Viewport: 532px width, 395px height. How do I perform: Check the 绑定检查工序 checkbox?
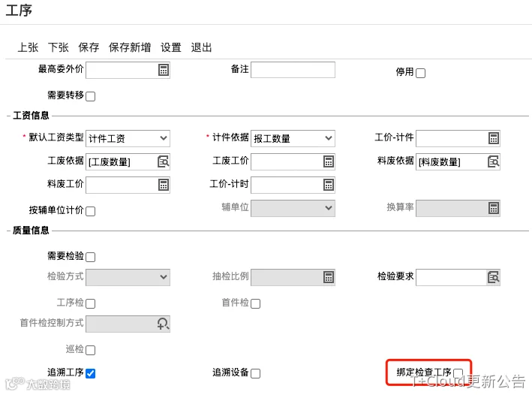[458, 373]
